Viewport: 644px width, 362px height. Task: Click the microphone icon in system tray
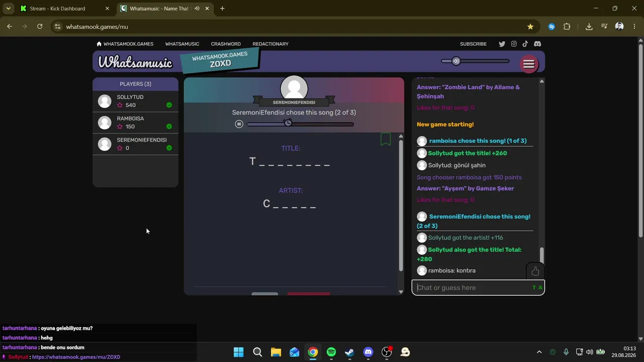pyautogui.click(x=566, y=352)
